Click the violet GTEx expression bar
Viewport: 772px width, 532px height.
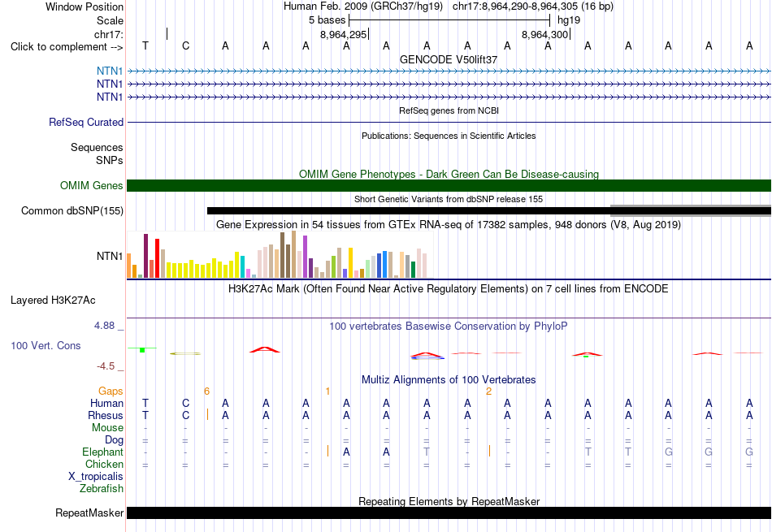point(306,257)
